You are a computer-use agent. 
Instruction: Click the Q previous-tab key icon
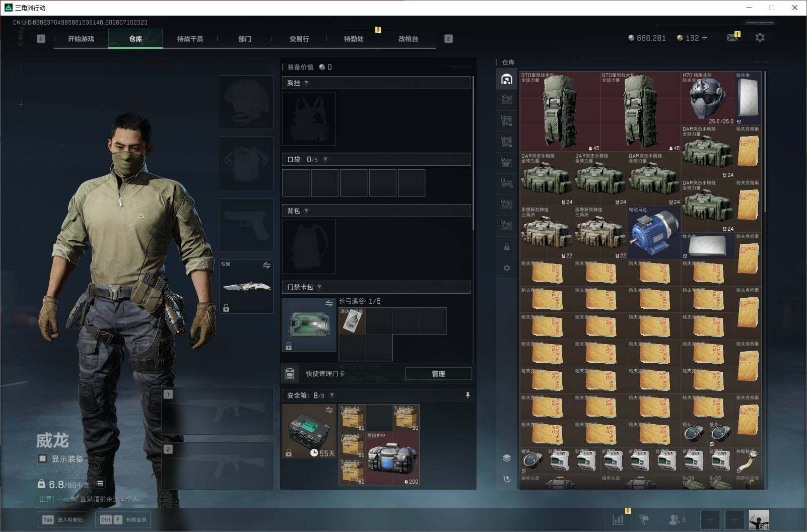(x=41, y=39)
